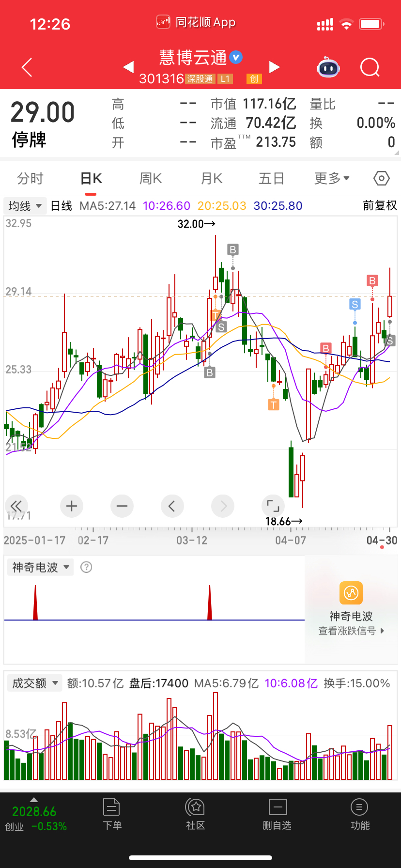The image size is (401, 868).
Task: Tap the orange 神奇电波 signal icon
Action: click(x=351, y=593)
